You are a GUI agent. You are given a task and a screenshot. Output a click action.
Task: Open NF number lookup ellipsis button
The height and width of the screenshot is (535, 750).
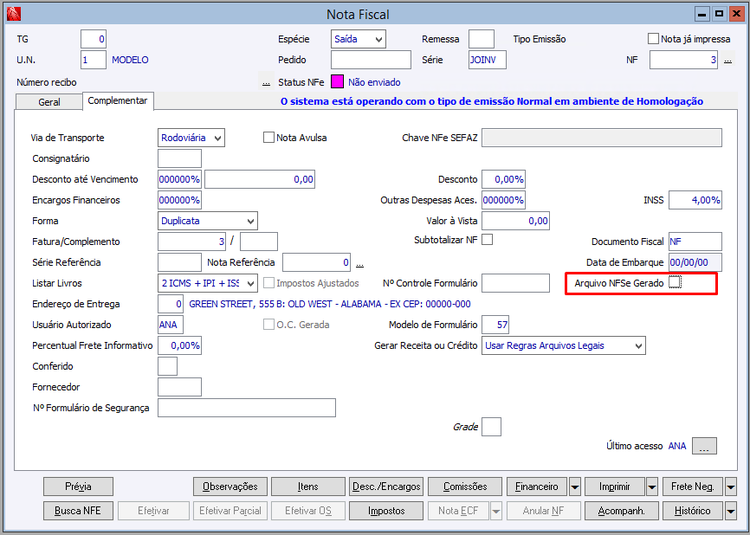point(728,61)
